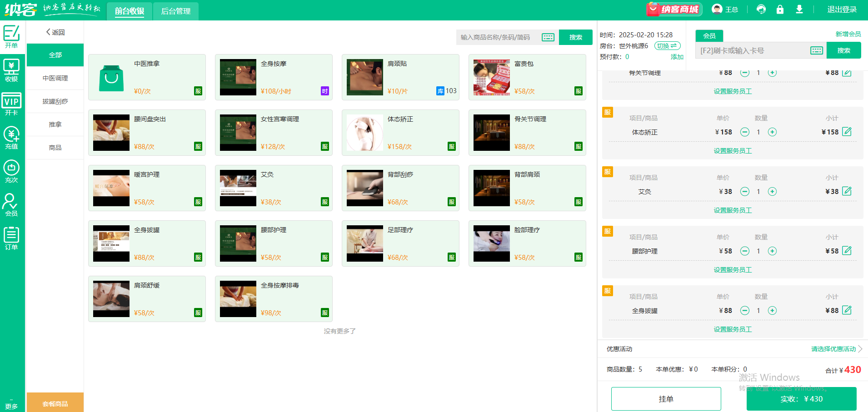The height and width of the screenshot is (412, 868).
Task: Increase 全身拔罐 quantity with plus
Action: point(772,311)
